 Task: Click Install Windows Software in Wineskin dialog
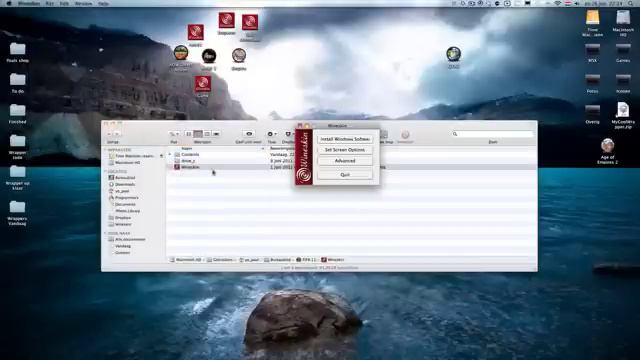pyautogui.click(x=345, y=139)
